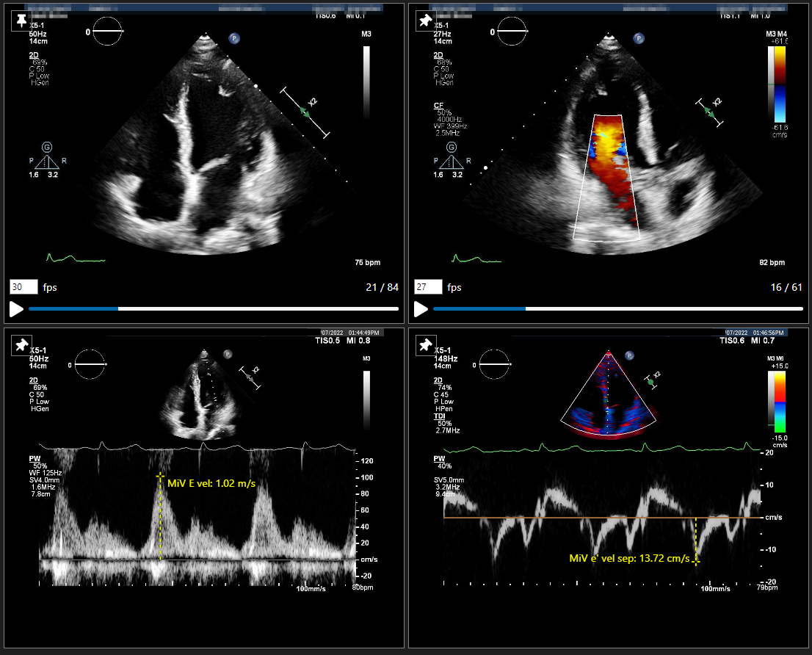Viewport: 812px width, 655px height.
Task: Toggle the pin on the top-left 2D echo panel
Action: [23, 21]
